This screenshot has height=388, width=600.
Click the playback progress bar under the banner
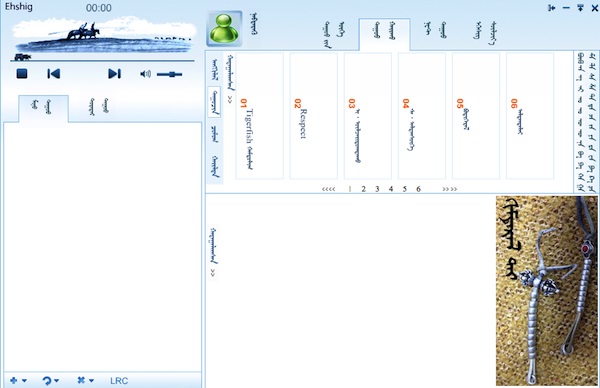[102, 60]
